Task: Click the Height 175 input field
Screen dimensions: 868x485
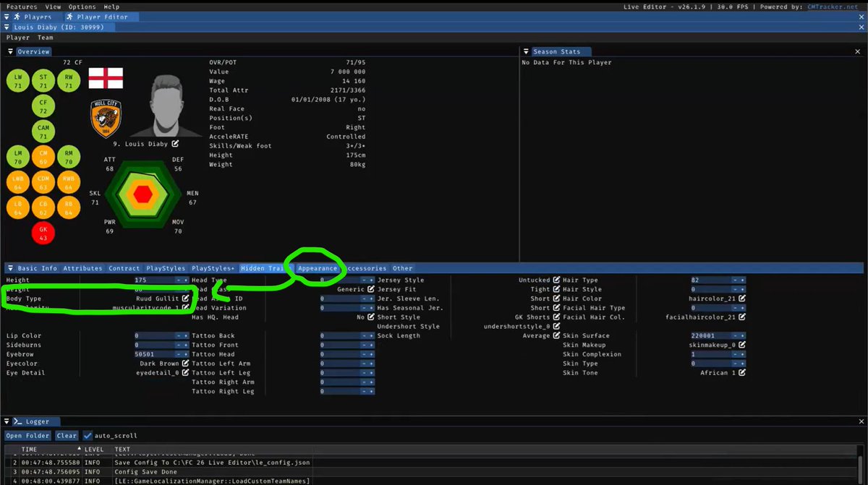Action: 153,280
